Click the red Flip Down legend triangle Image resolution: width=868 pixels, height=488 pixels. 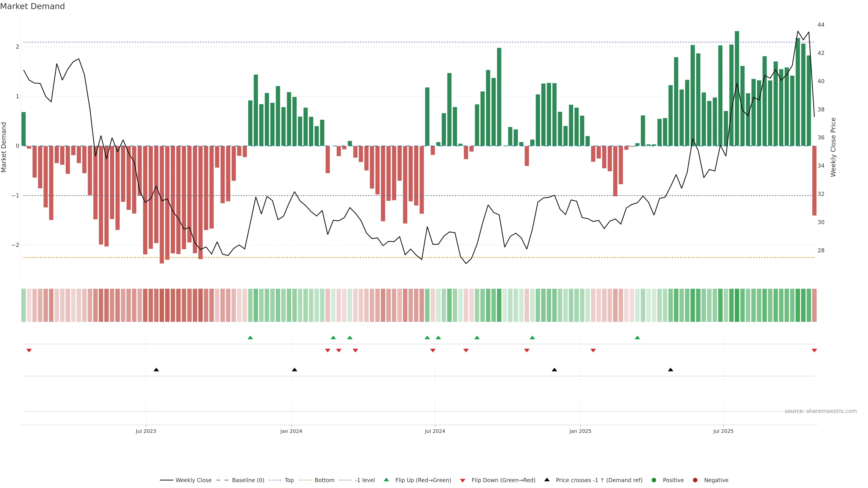click(x=463, y=480)
